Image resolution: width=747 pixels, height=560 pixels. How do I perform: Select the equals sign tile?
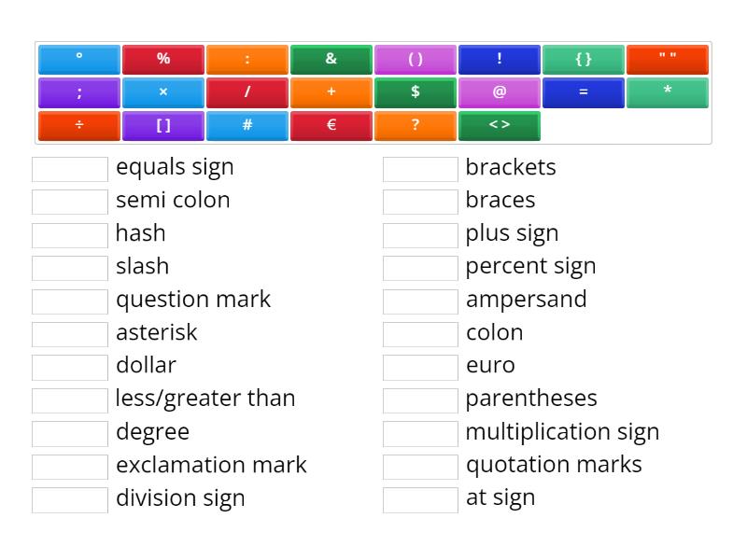coord(584,92)
